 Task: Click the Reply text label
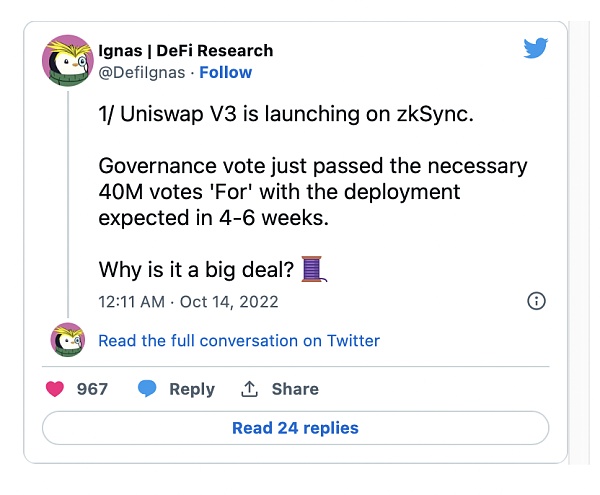(192, 389)
